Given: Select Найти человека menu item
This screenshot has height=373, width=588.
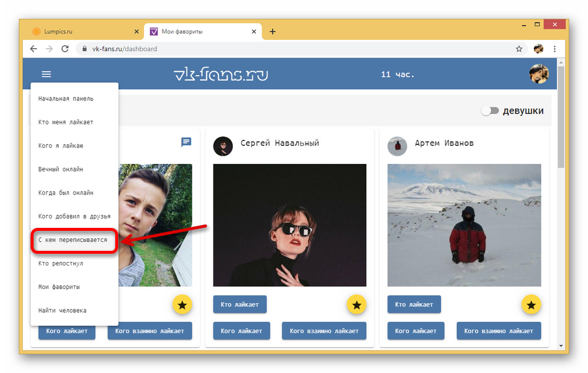Looking at the screenshot, I should 74,311.
